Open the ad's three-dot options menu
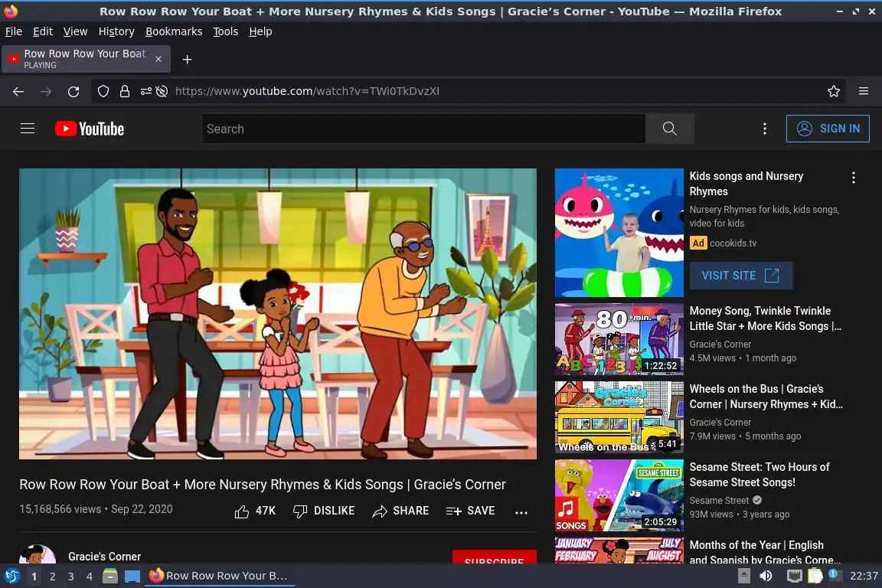Screen dimensions: 882x588 pos(854,178)
